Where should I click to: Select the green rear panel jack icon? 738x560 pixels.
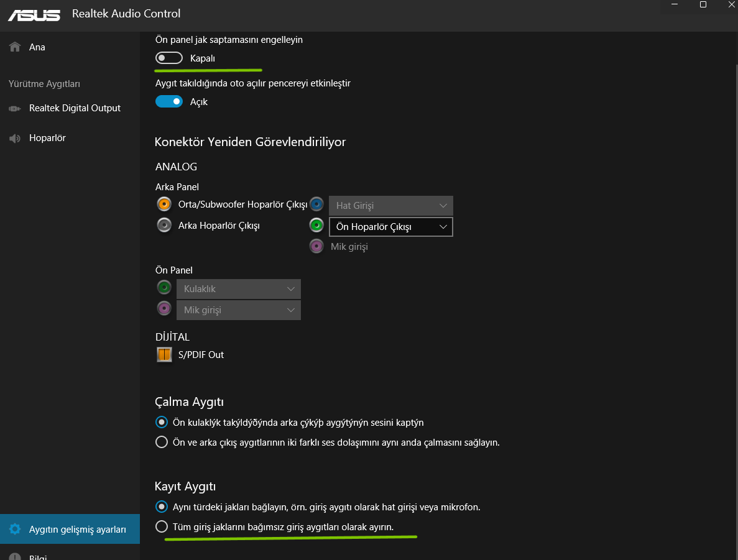[316, 226]
